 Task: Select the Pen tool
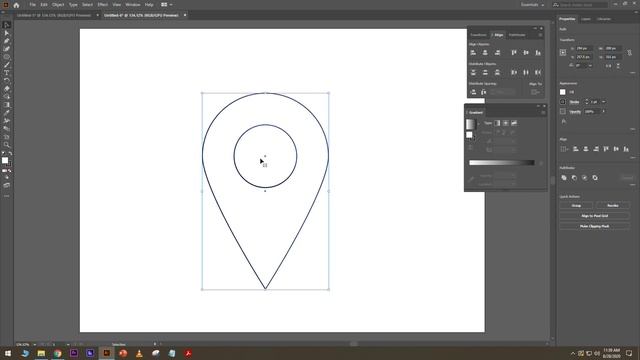pos(7,41)
